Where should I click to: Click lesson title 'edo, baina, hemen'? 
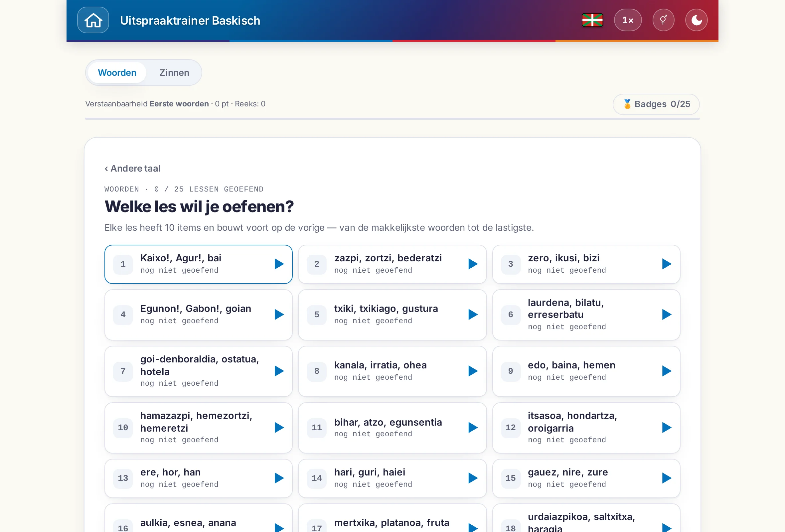coord(571,365)
